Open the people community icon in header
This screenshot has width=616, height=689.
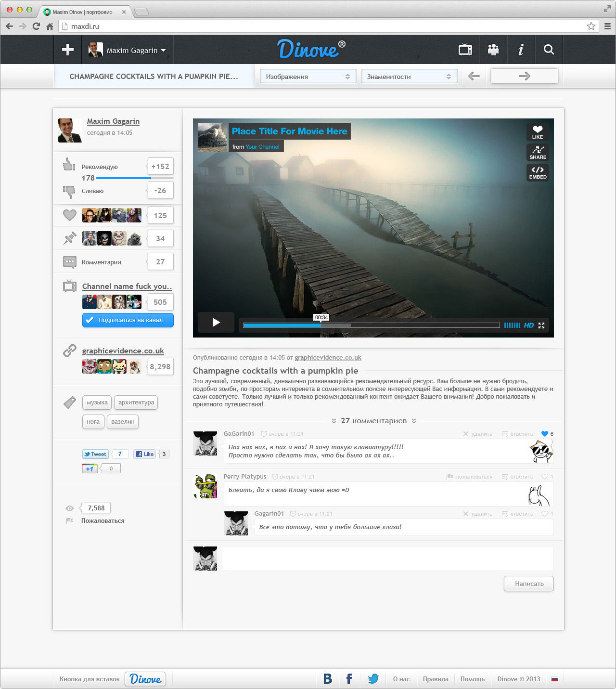pos(493,50)
